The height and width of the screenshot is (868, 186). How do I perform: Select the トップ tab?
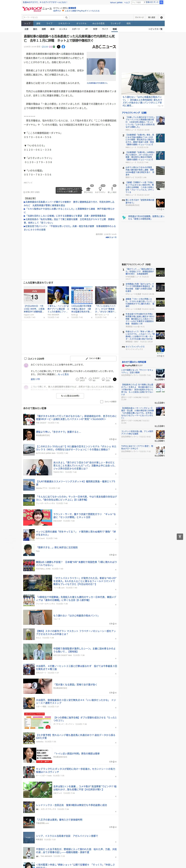(x=27, y=24)
